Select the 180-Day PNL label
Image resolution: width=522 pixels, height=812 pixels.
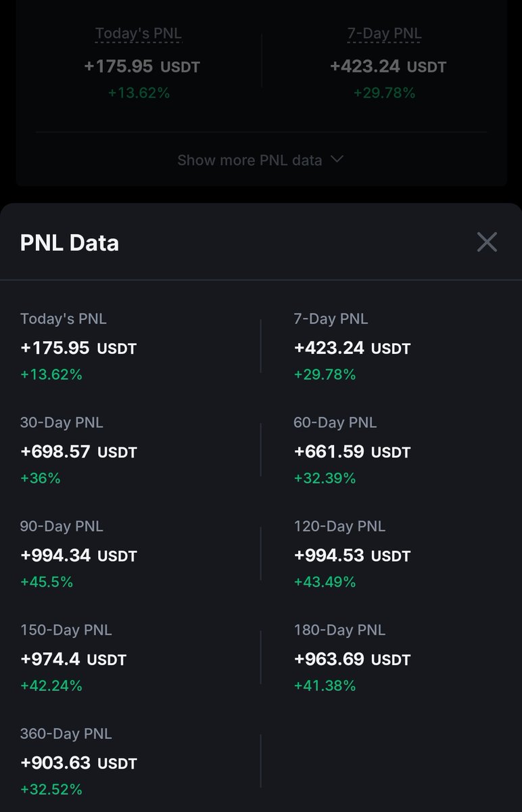(339, 630)
